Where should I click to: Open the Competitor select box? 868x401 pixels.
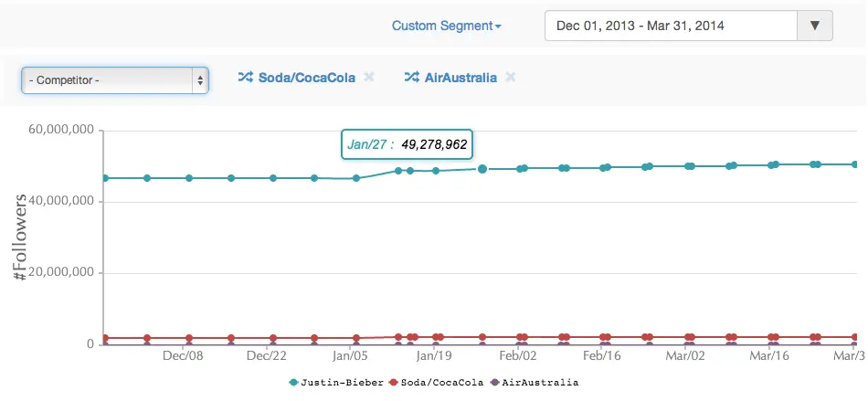(115, 80)
